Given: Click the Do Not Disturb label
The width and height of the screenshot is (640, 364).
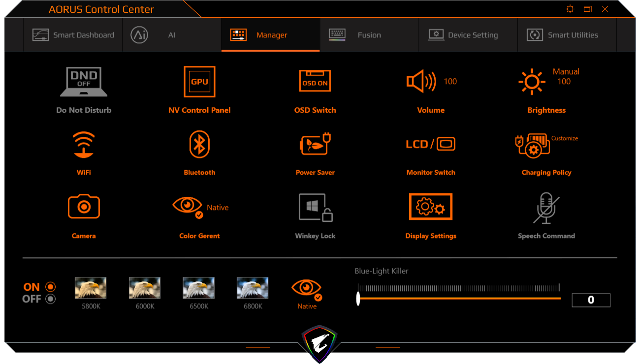Looking at the screenshot, I should [84, 110].
